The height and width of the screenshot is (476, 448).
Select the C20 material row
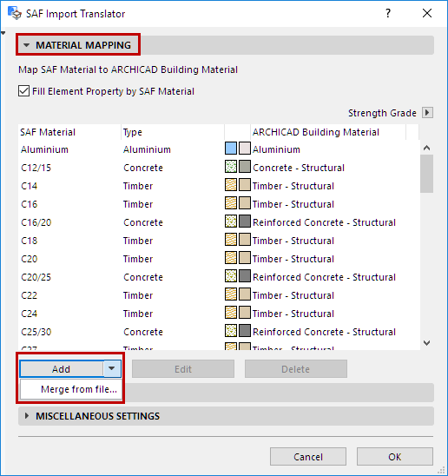pyautogui.click(x=219, y=259)
